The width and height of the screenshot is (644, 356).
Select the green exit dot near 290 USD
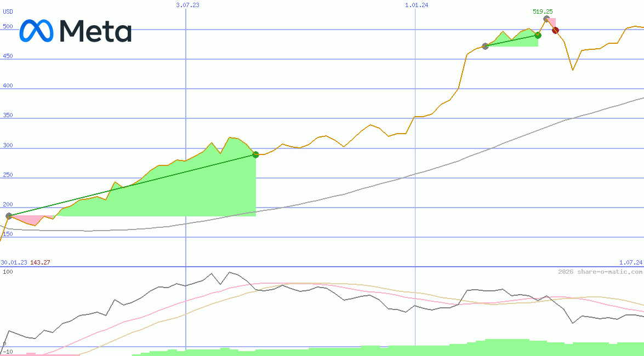[x=255, y=155]
